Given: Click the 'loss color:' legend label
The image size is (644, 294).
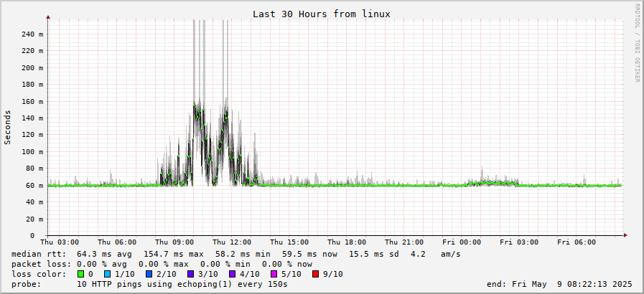Looking at the screenshot, I should pos(39,274).
